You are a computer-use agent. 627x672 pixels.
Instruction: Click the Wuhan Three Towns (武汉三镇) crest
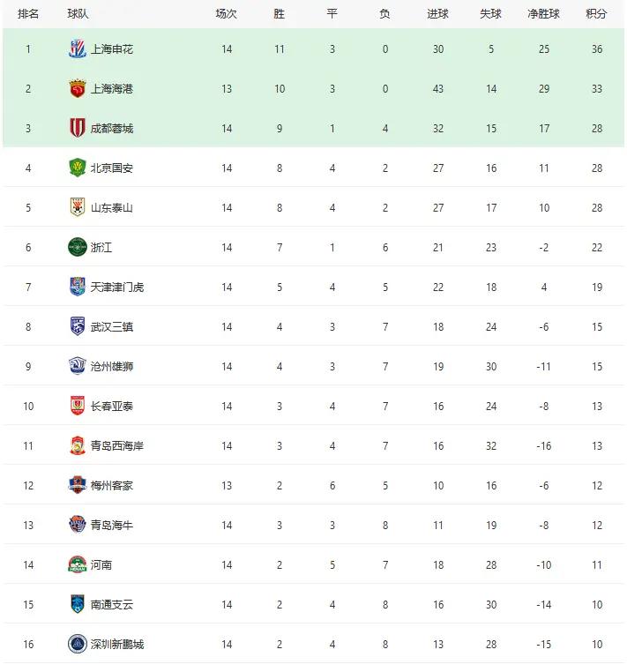tap(78, 327)
